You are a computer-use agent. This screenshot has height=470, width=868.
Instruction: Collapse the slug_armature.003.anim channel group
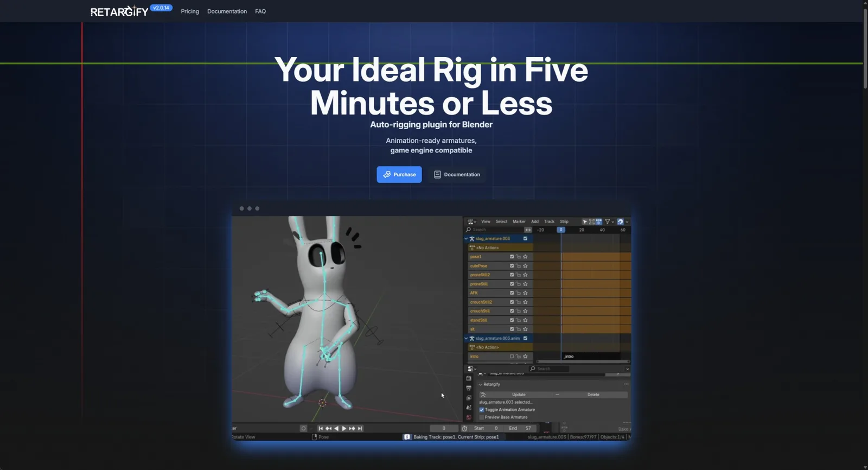[x=466, y=338]
